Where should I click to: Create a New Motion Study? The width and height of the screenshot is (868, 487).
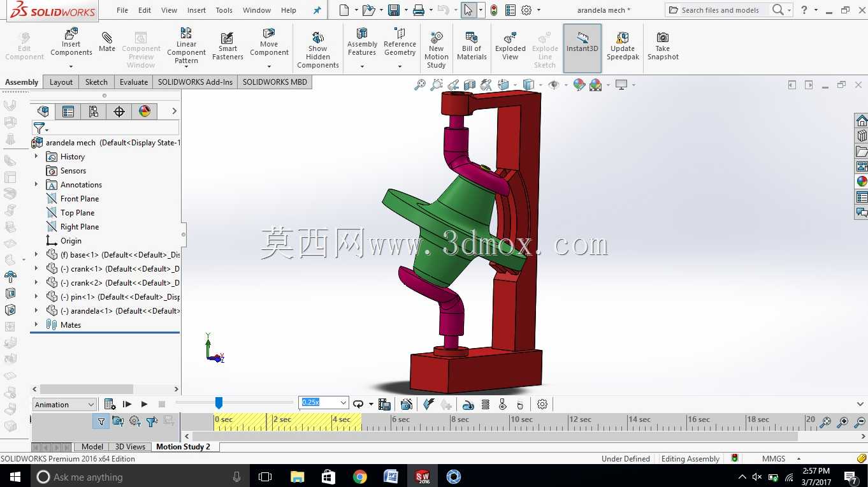tap(437, 49)
